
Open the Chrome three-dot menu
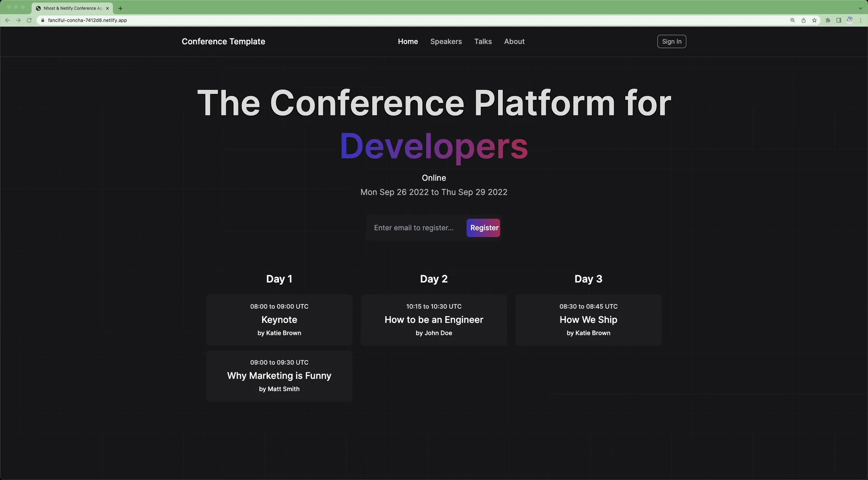pyautogui.click(x=861, y=20)
